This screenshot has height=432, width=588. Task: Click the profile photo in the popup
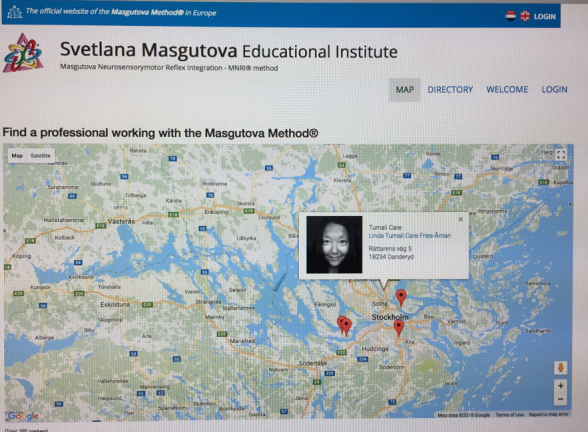[334, 244]
